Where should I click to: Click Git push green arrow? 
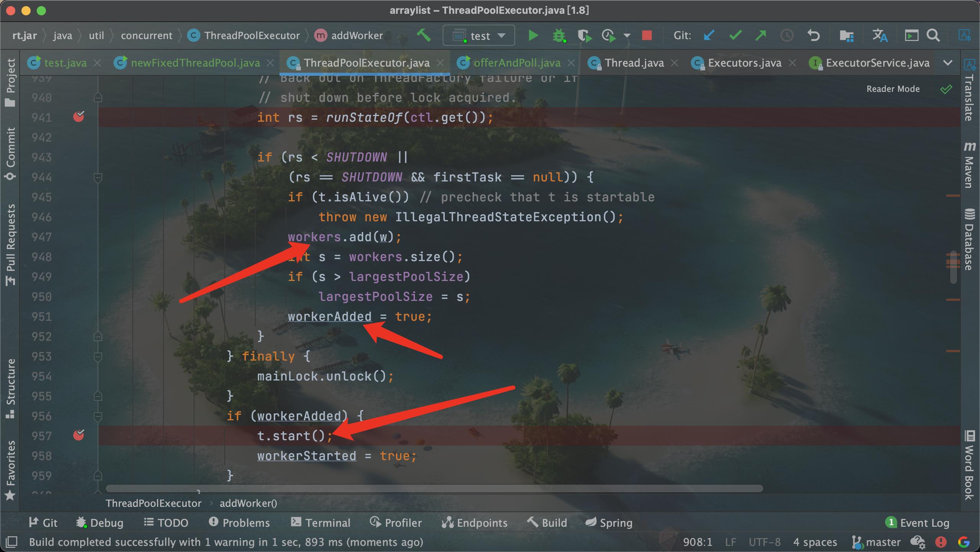(x=761, y=35)
